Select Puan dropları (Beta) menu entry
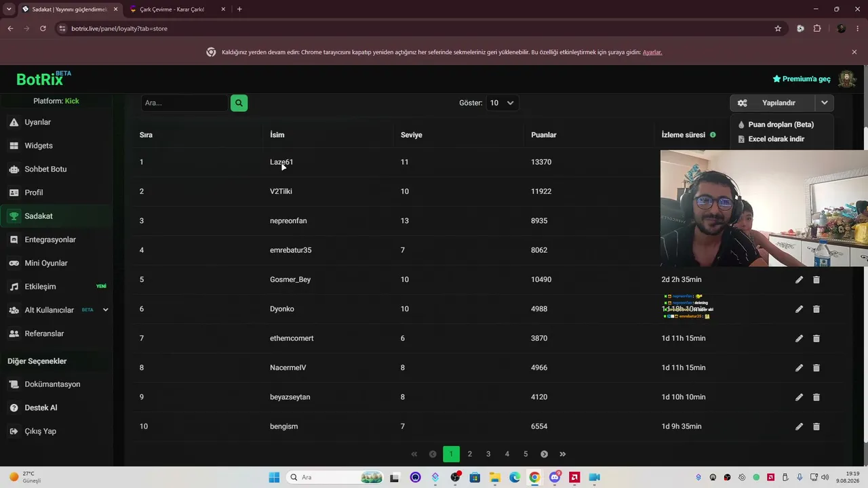The image size is (868, 488). [x=781, y=125]
